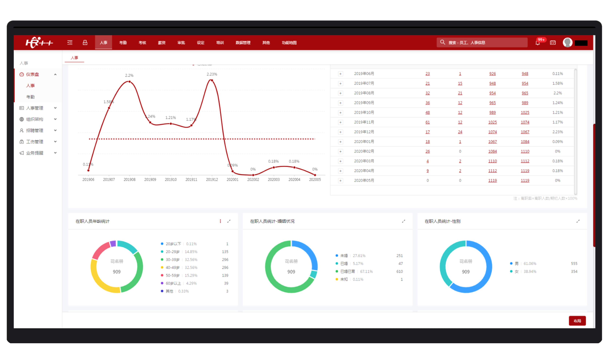Expand the marital status card fullscreen
Image resolution: width=609 pixels, height=364 pixels.
click(403, 221)
